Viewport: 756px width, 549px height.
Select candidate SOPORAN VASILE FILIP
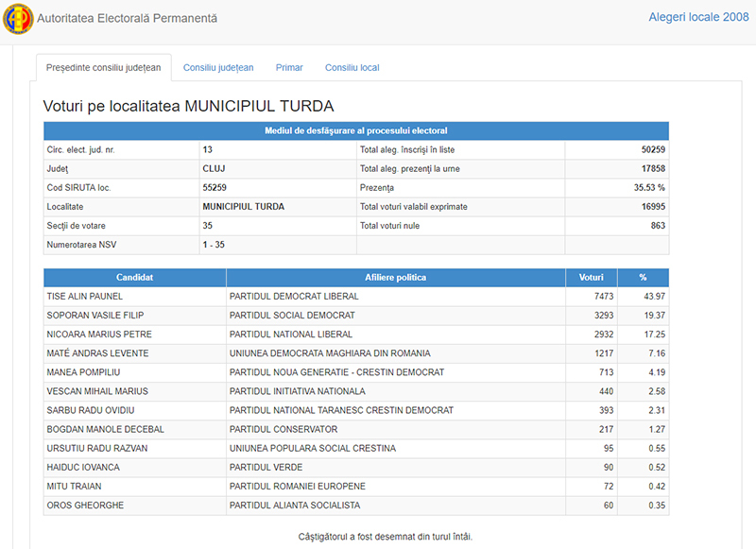[95, 316]
